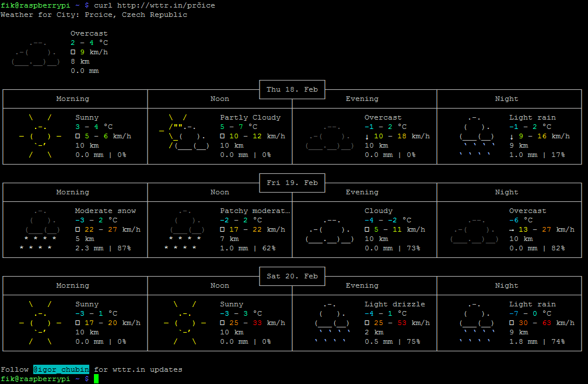
Task: Select the 'Weather for City: Prcice, Czech Republic' line
Action: point(94,15)
